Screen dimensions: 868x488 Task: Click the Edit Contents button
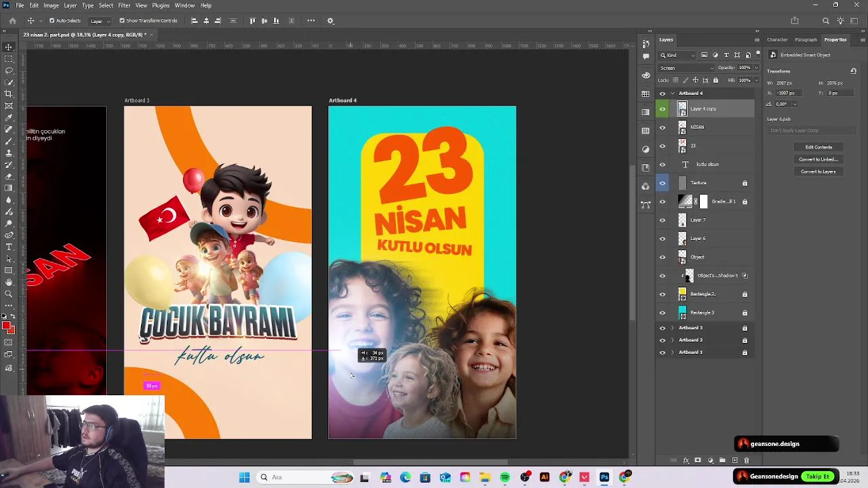(818, 147)
